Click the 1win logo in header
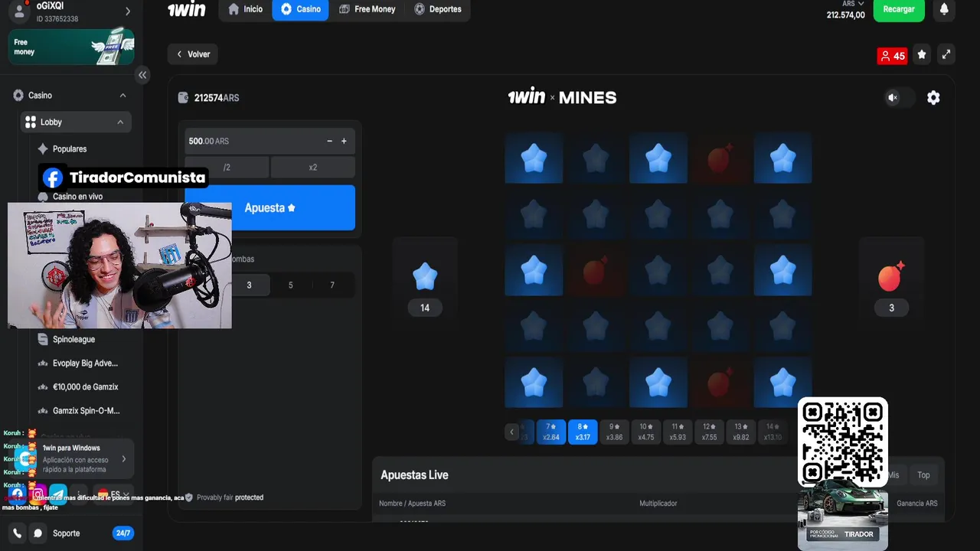The image size is (980, 551). 187,9
